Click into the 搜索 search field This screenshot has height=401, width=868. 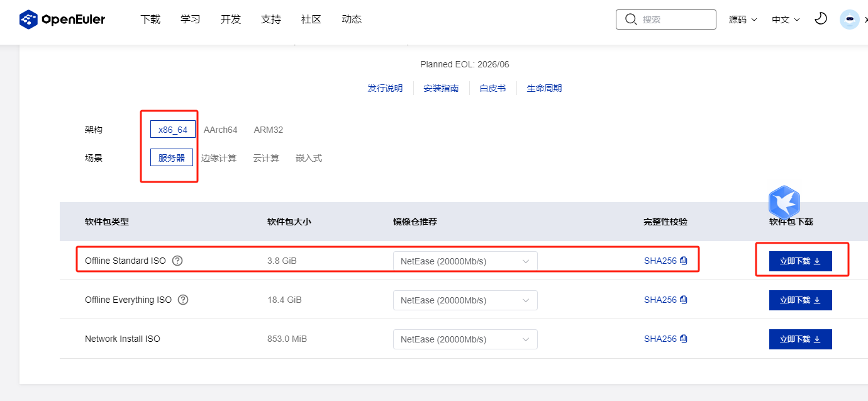[675, 20]
